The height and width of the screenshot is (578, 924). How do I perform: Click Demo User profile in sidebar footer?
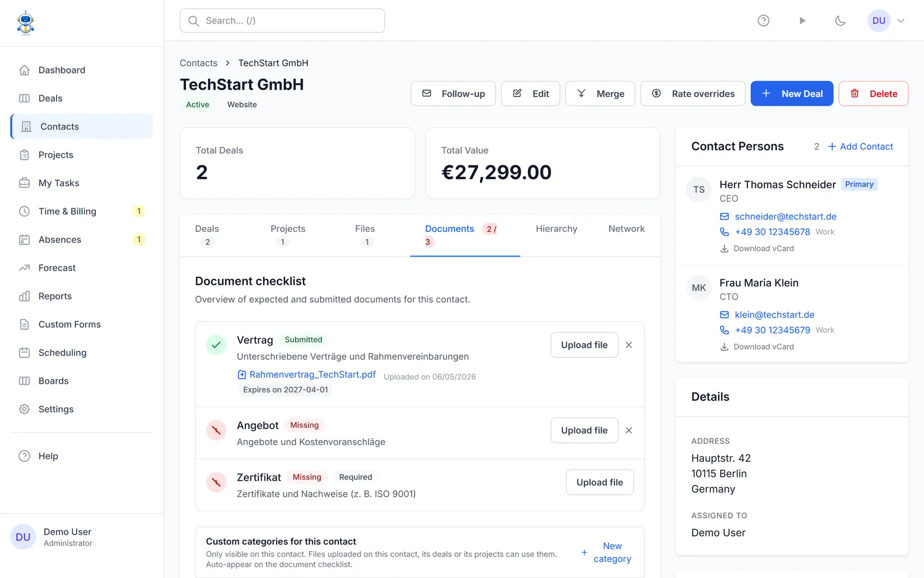click(82, 537)
